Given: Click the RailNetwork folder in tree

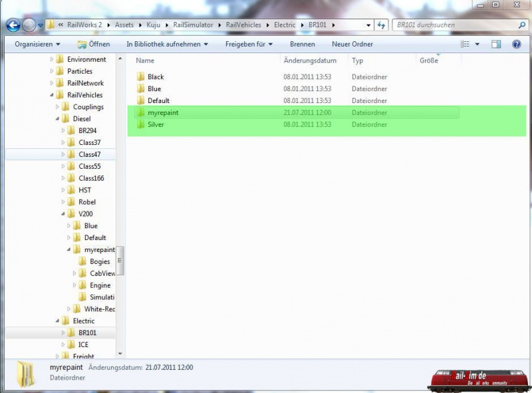Looking at the screenshot, I should point(86,83).
